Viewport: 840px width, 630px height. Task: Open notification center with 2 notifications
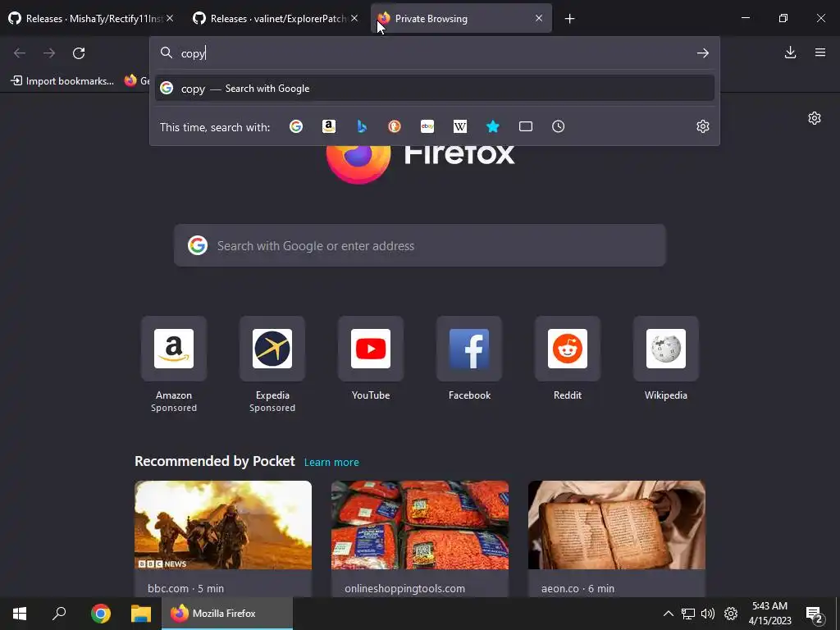[x=815, y=614]
